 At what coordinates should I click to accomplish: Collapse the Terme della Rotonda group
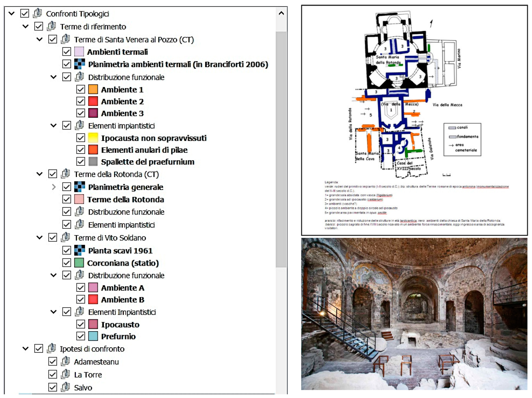tap(39, 174)
